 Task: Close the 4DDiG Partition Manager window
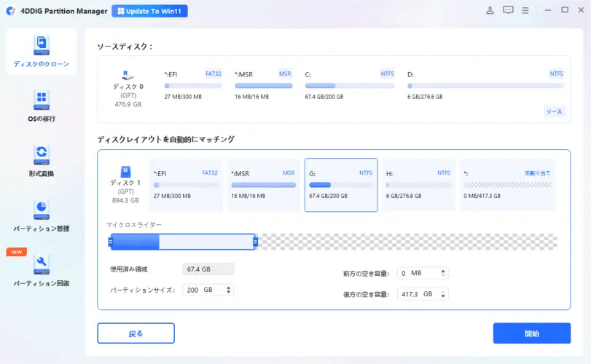click(582, 10)
